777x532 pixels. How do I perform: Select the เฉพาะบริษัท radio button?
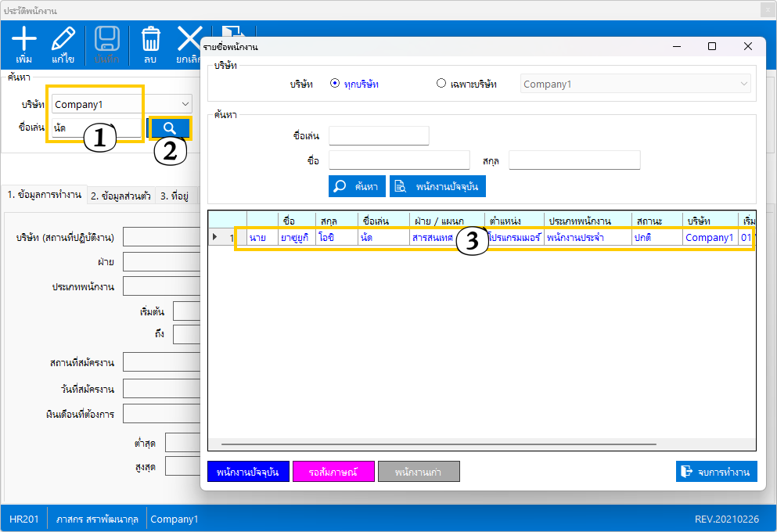tap(441, 84)
